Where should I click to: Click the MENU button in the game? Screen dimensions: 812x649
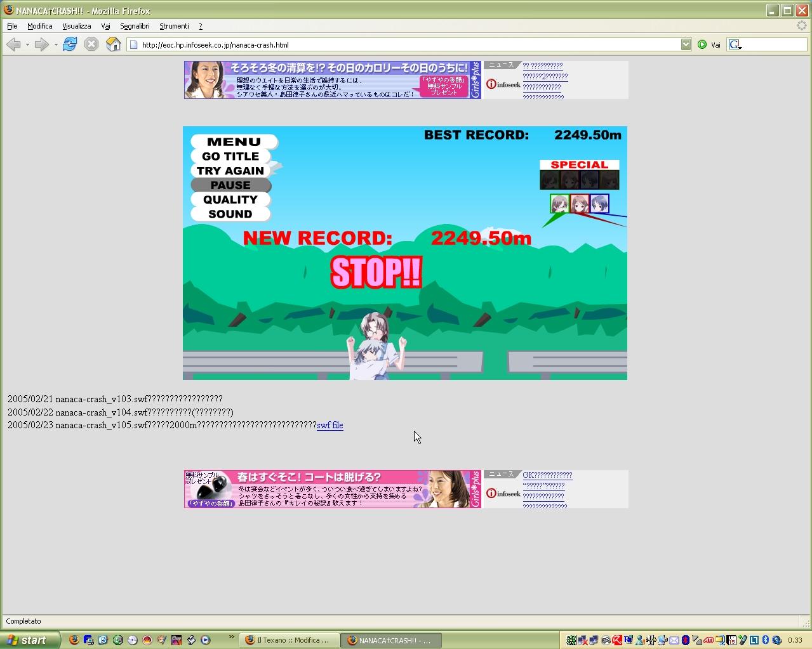(x=234, y=141)
